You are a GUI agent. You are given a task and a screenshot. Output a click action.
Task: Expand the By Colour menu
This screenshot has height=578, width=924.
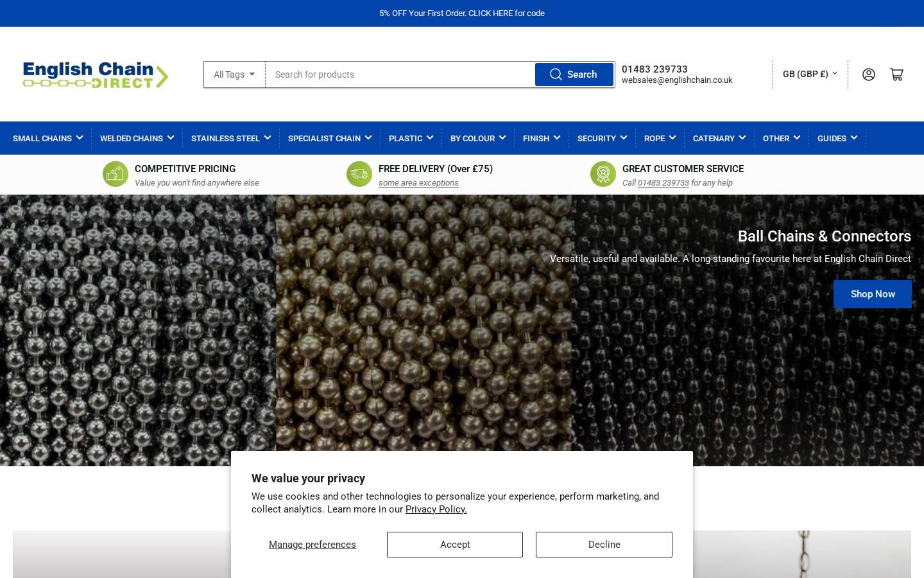click(x=478, y=138)
